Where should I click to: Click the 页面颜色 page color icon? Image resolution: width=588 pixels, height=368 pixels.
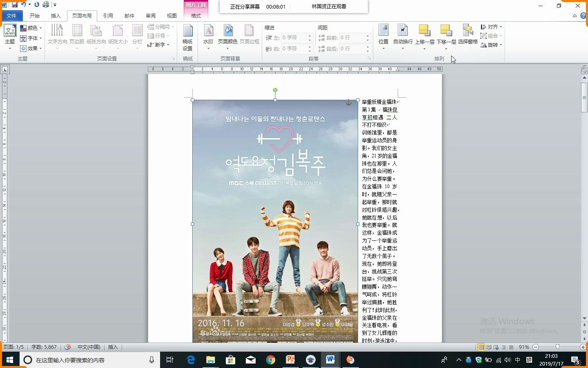228,31
